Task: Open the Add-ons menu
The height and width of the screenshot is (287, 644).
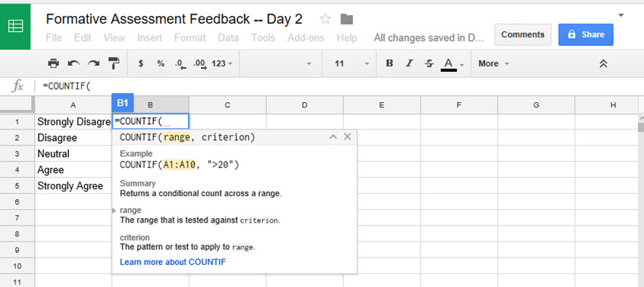Action: [x=305, y=38]
